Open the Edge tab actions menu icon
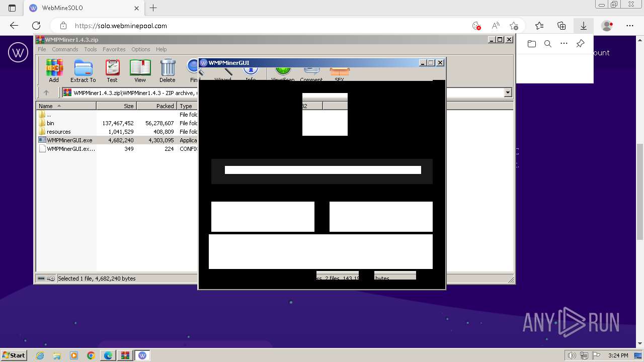 coord(12,8)
